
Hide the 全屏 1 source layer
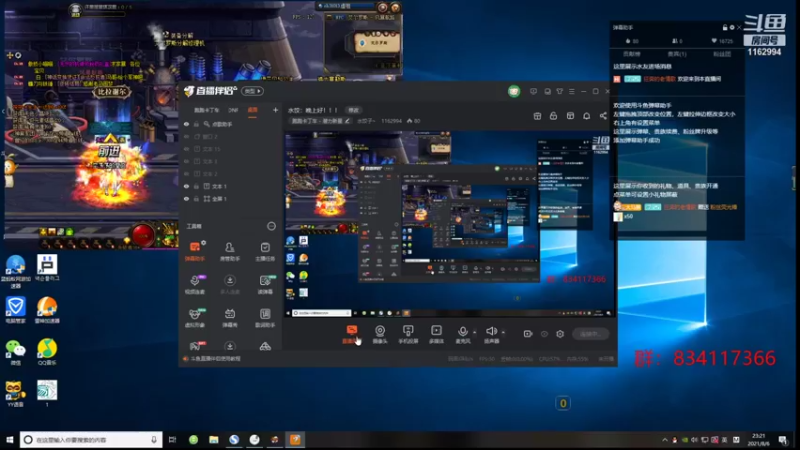click(186, 198)
